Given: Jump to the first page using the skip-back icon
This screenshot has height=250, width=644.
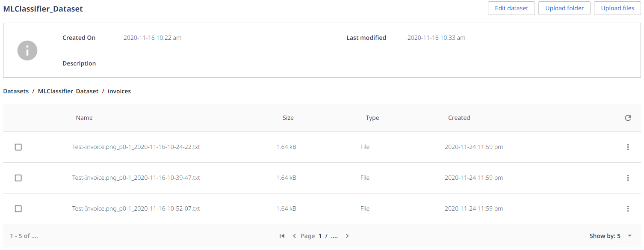Looking at the screenshot, I should tap(281, 236).
